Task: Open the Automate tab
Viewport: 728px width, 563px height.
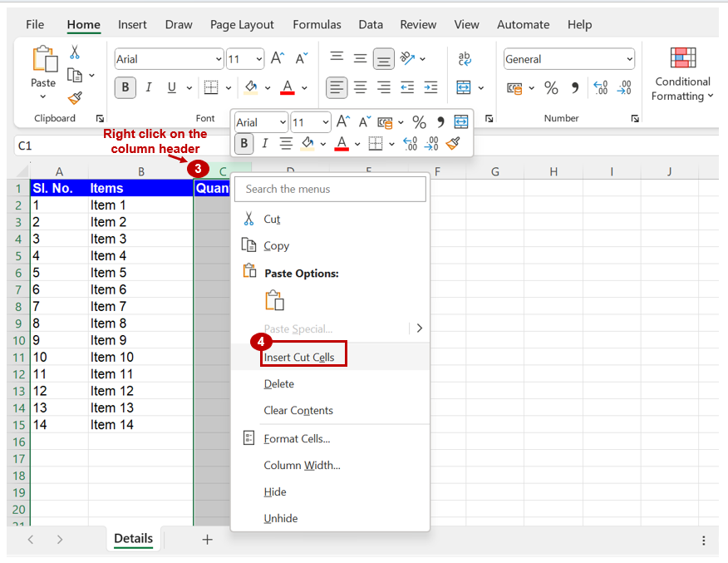Action: (x=524, y=25)
